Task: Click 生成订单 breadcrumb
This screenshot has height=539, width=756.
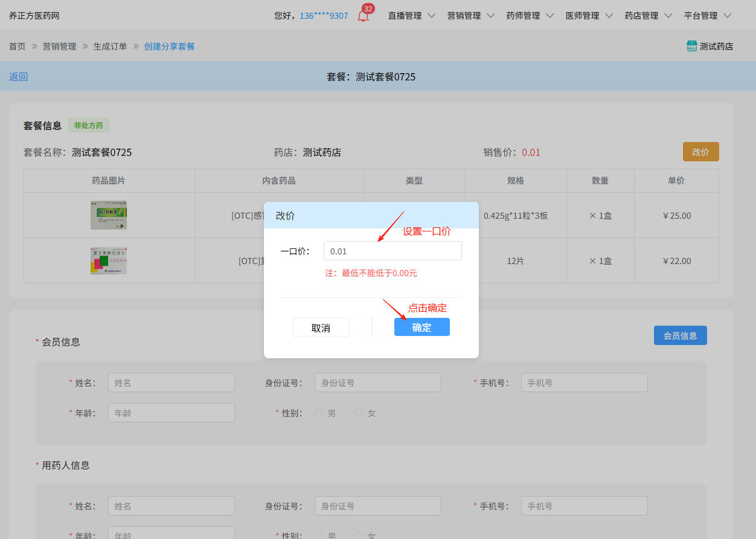Action: click(110, 46)
